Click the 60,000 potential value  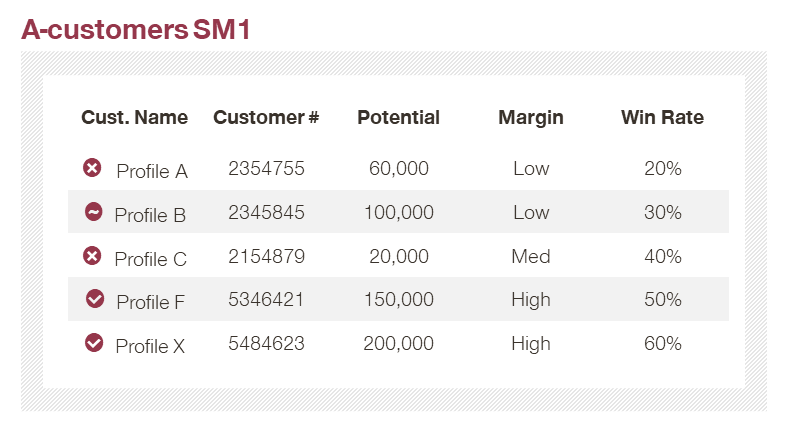pos(399,169)
